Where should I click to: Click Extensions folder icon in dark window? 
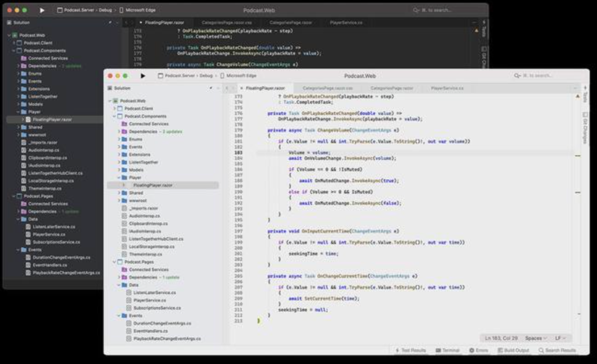[23, 89]
